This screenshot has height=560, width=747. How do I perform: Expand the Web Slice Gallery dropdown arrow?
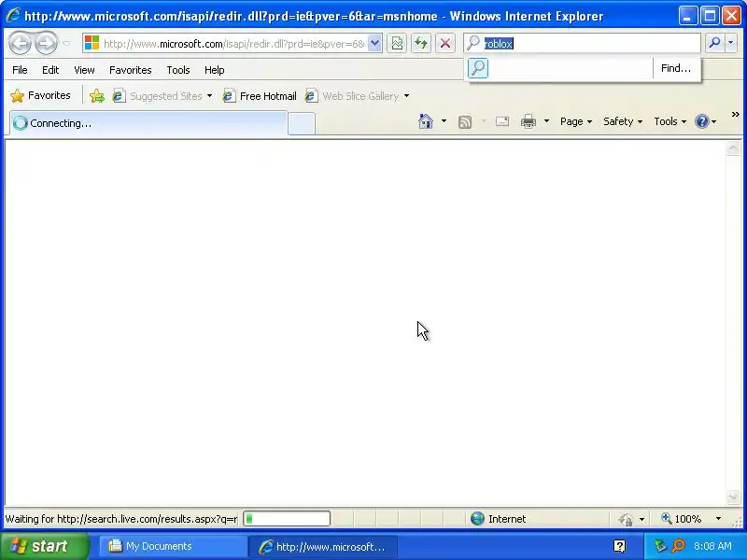point(406,96)
